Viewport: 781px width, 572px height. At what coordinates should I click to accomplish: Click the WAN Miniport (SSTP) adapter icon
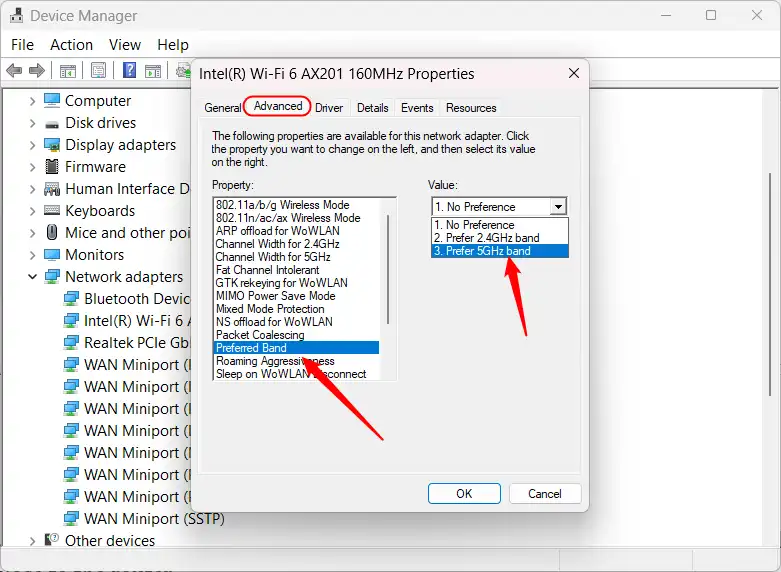(x=71, y=518)
